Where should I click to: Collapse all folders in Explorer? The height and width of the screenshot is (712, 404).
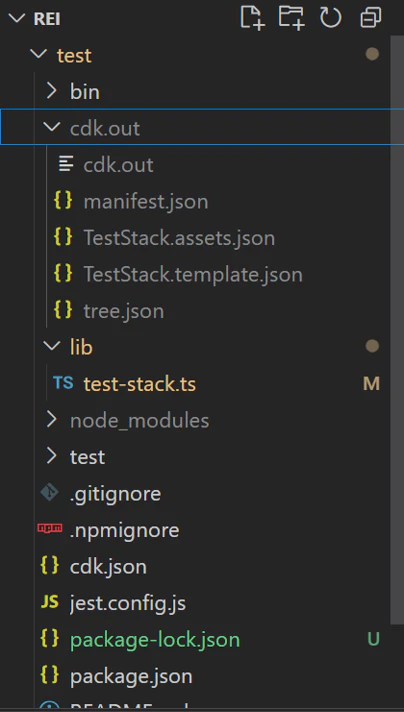pos(371,18)
